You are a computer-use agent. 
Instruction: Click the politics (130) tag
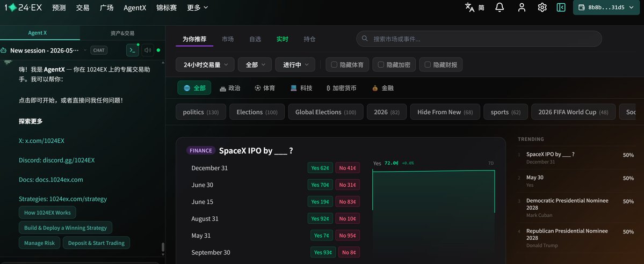(201, 112)
